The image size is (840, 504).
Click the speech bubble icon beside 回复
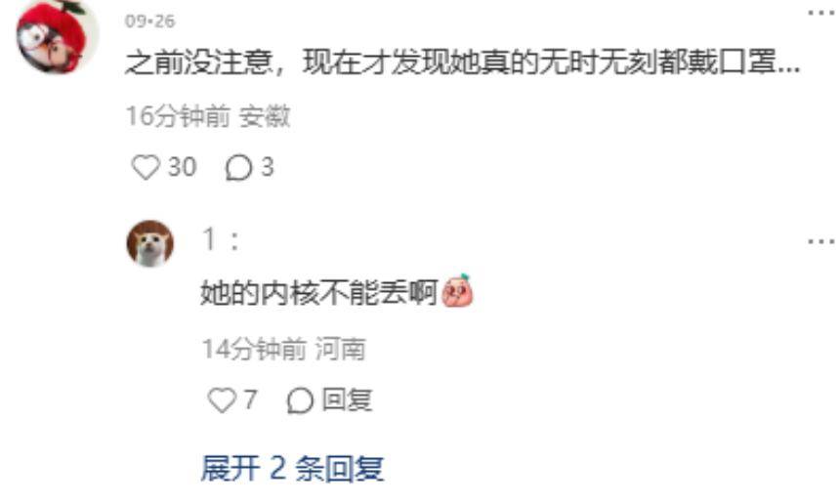(300, 400)
